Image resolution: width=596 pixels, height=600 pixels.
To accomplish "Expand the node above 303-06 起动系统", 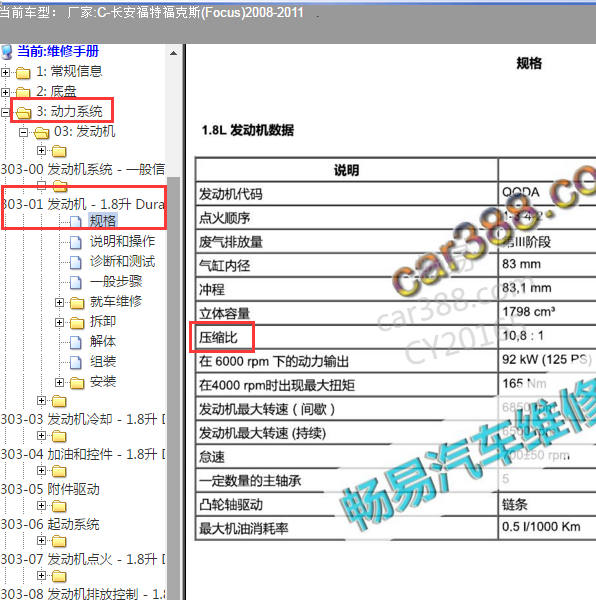I will click(41, 505).
